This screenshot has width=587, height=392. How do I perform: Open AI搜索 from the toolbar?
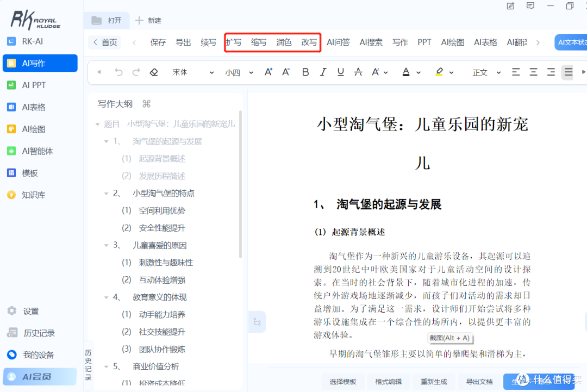[x=371, y=42]
